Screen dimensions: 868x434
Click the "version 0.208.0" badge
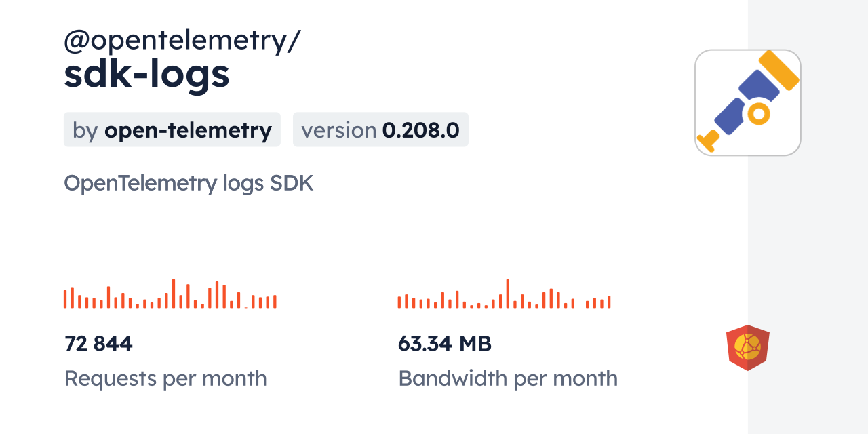point(380,130)
